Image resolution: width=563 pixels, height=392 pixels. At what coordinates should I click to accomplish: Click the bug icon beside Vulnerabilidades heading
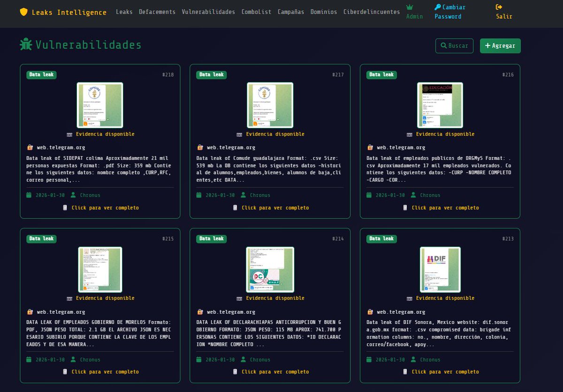point(26,45)
